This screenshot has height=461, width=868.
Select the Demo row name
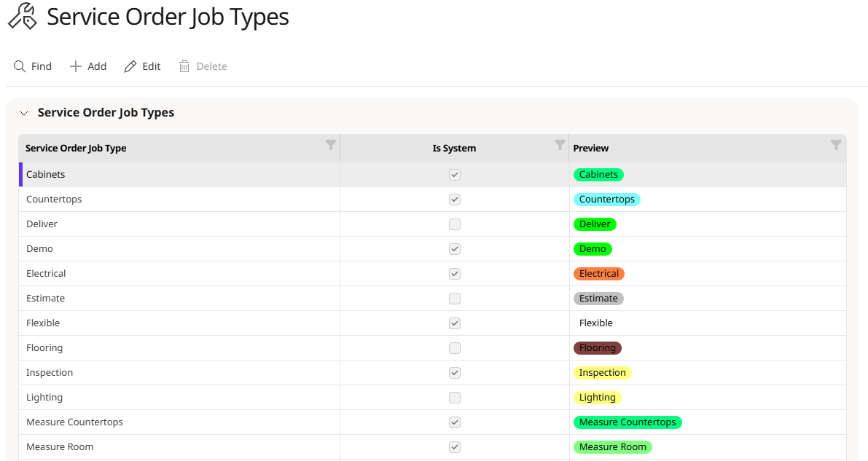39,249
